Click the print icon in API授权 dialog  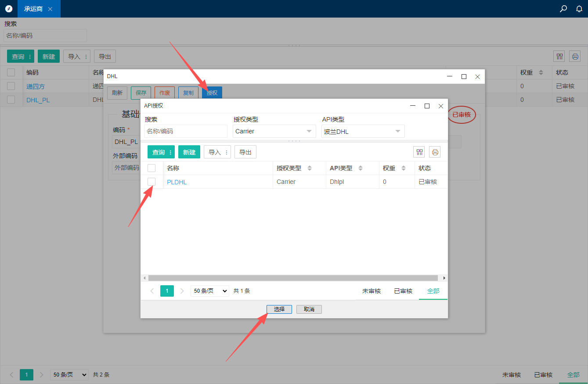(x=435, y=152)
